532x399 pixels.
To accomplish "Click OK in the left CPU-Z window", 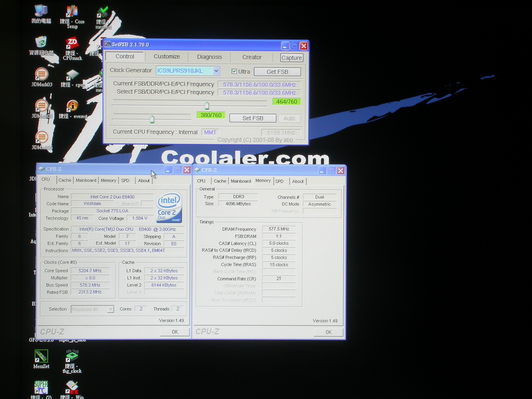I will 175,332.
